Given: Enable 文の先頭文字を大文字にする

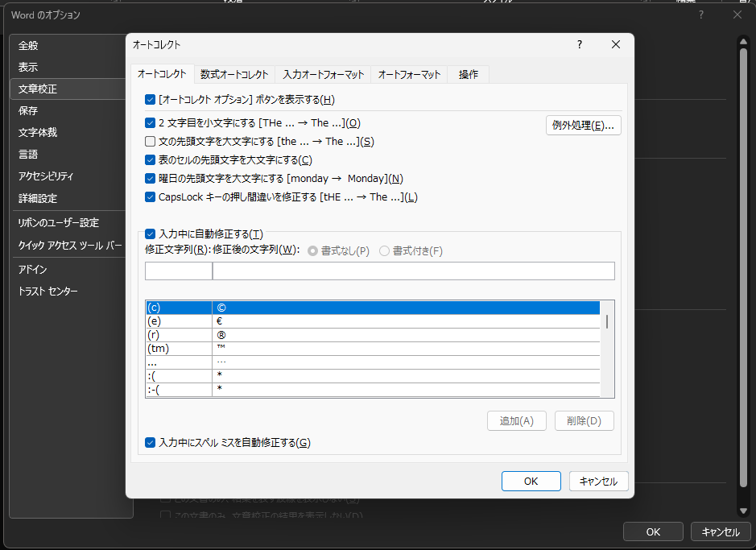Looking at the screenshot, I should (x=148, y=141).
